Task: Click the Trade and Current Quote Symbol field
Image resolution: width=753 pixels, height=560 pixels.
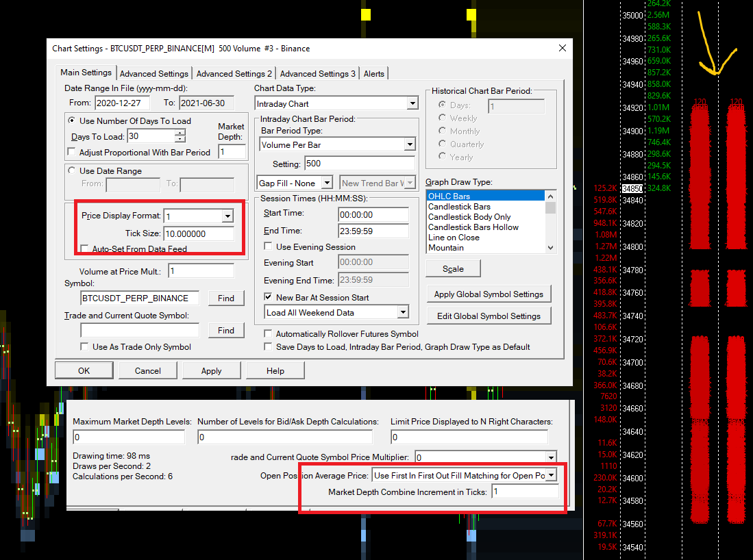Action: (x=140, y=330)
